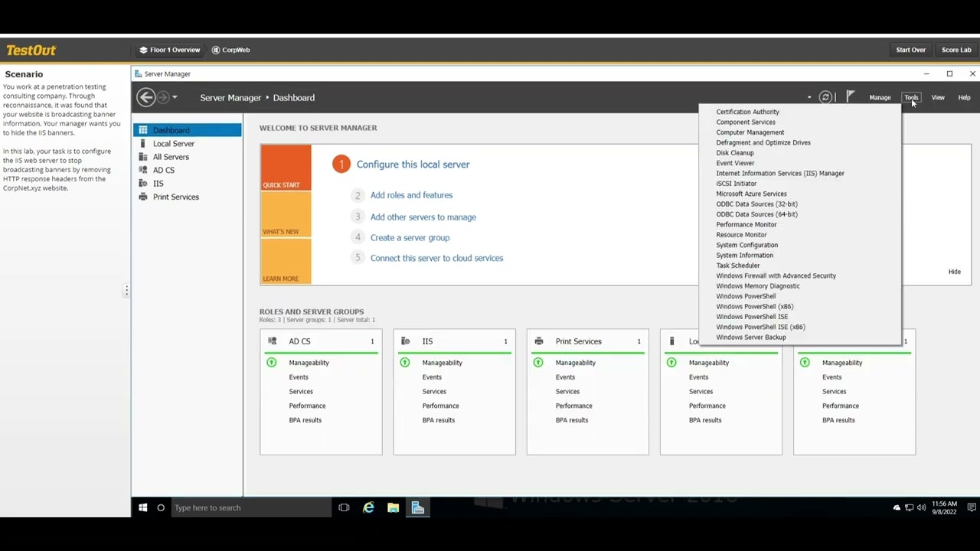The height and width of the screenshot is (551, 980).
Task: Click Add other servers to manage
Action: 423,217
